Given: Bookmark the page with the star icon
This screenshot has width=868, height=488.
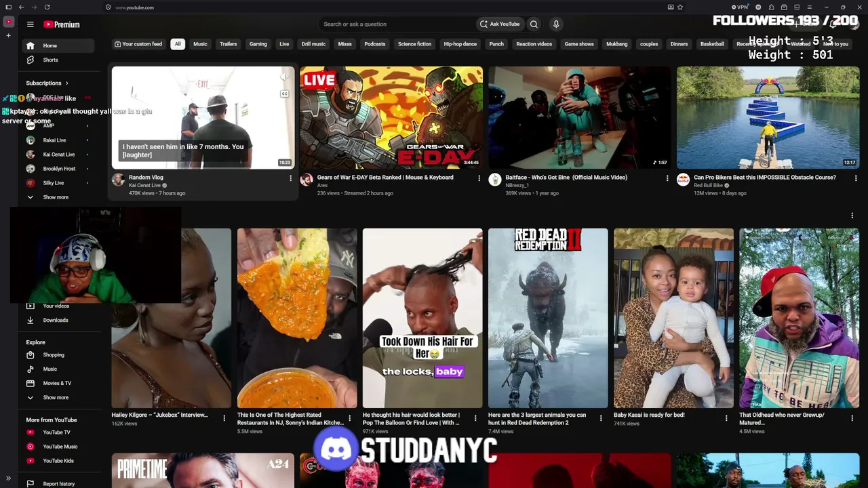Looking at the screenshot, I should click(680, 7).
